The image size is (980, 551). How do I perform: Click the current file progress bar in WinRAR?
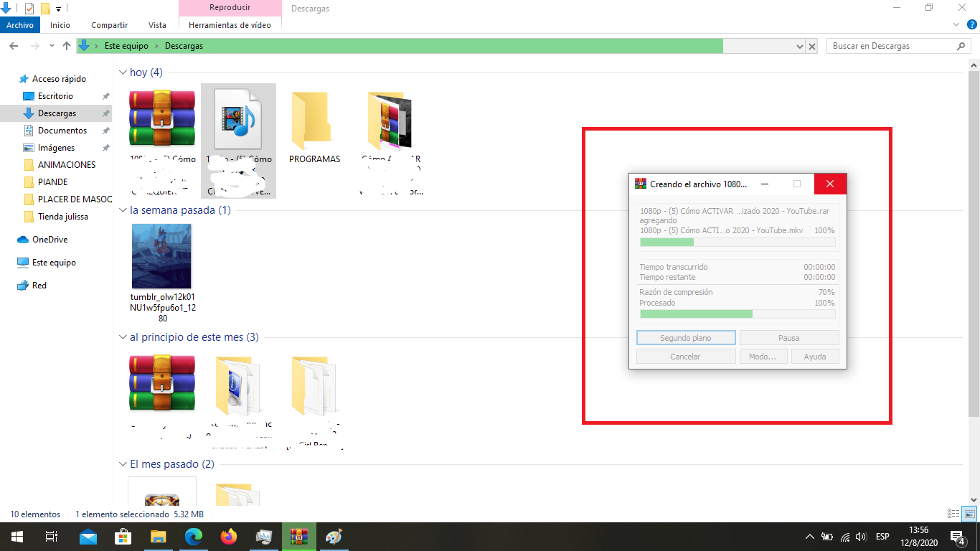738,242
